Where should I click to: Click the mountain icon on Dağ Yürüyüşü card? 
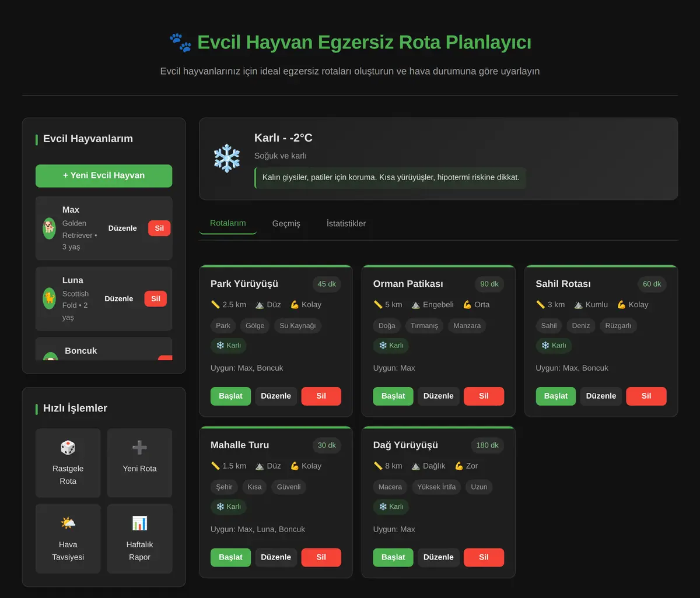tap(416, 466)
